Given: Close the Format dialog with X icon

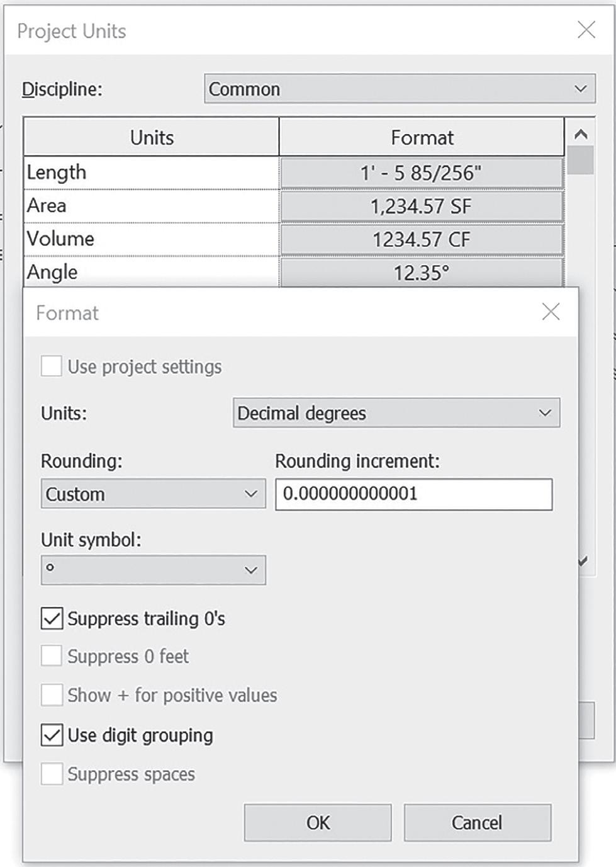Looking at the screenshot, I should [551, 312].
